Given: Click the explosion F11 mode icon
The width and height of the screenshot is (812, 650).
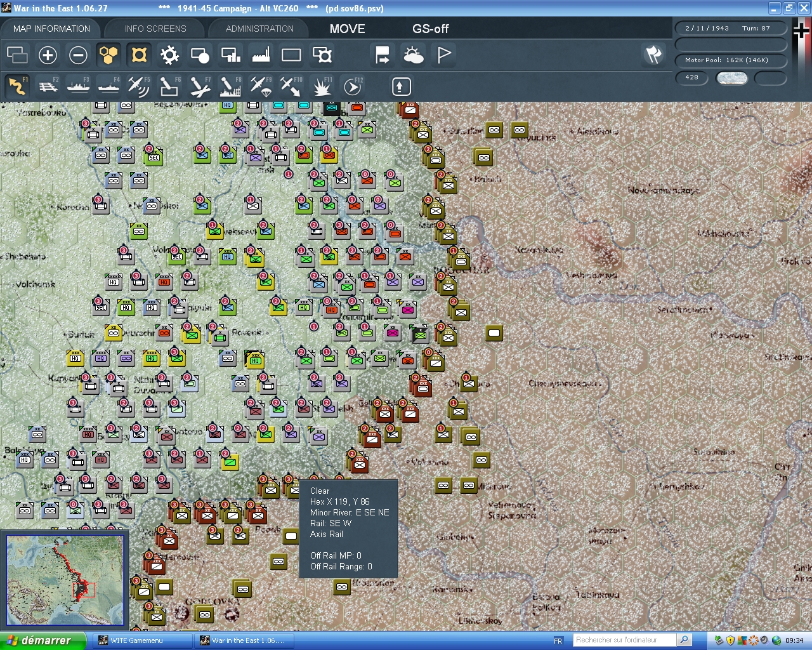Looking at the screenshot, I should pyautogui.click(x=322, y=86).
